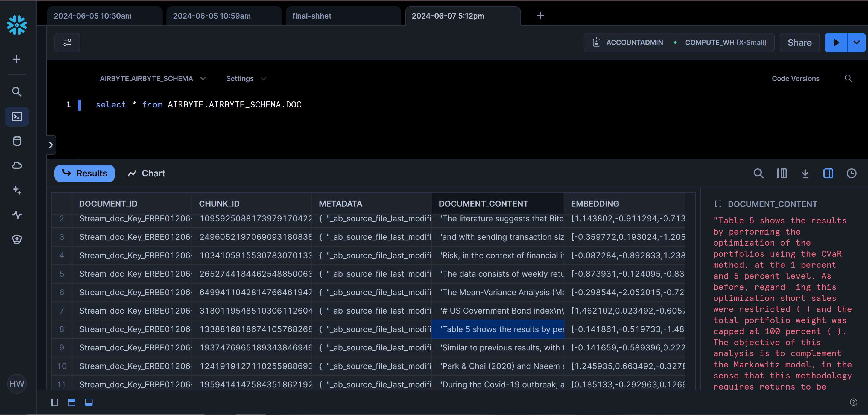Open the query details clock icon
This screenshot has width=868, height=415.
[851, 174]
